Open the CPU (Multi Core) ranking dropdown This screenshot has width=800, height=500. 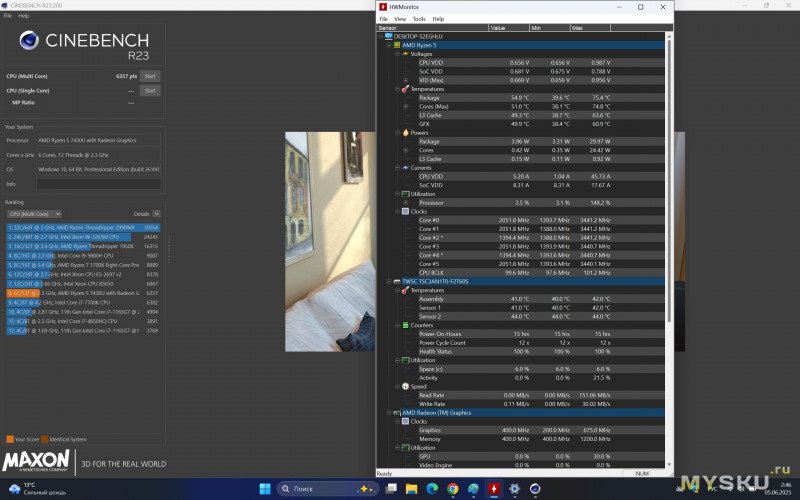tap(34, 214)
